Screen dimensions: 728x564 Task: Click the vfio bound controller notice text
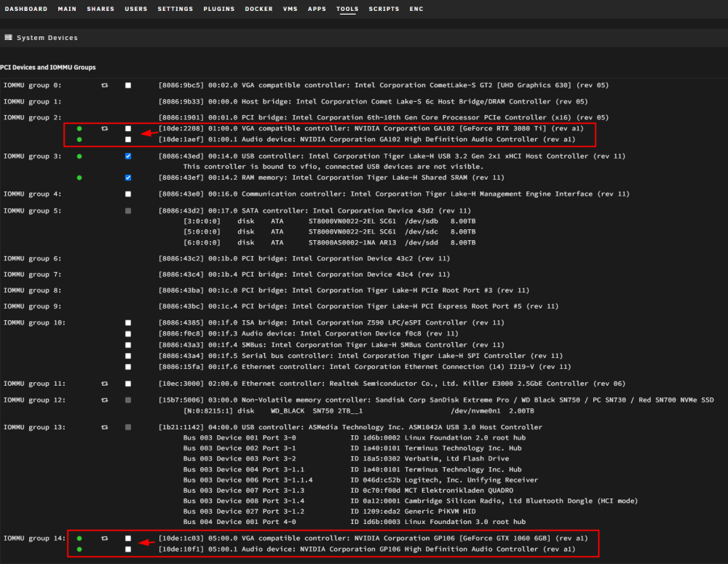point(333,167)
